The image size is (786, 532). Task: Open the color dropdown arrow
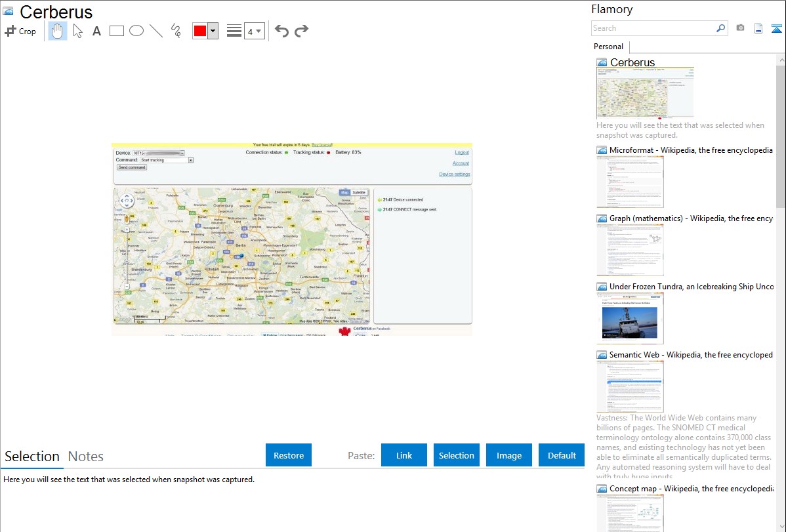[x=213, y=31]
